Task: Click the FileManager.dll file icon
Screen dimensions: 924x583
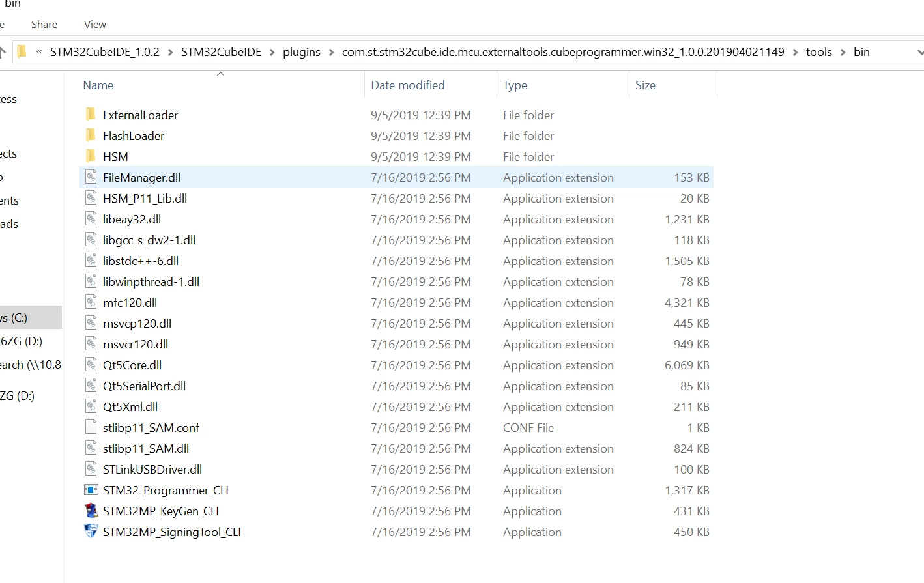Action: [91, 177]
